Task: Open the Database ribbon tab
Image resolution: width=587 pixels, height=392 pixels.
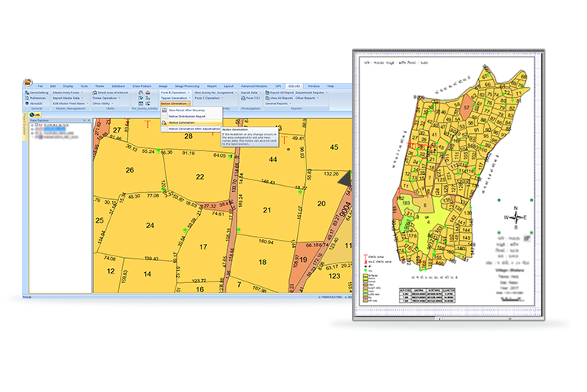Action: pyautogui.click(x=118, y=86)
